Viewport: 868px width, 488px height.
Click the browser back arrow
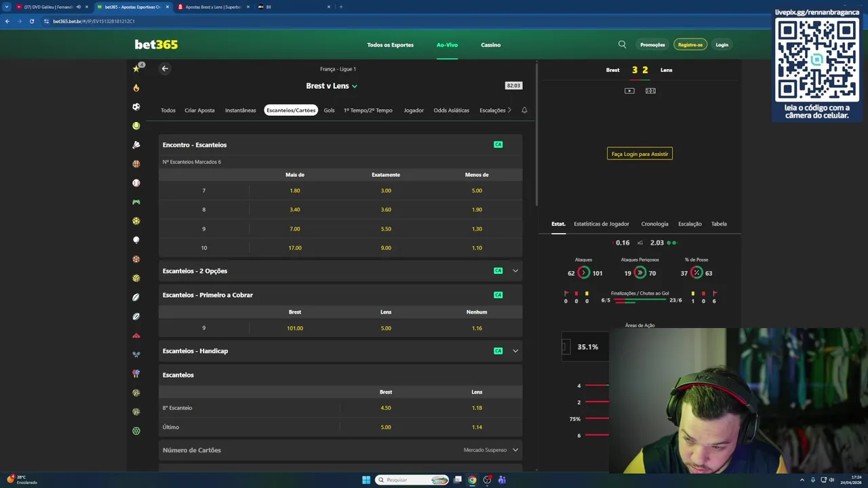click(x=7, y=21)
